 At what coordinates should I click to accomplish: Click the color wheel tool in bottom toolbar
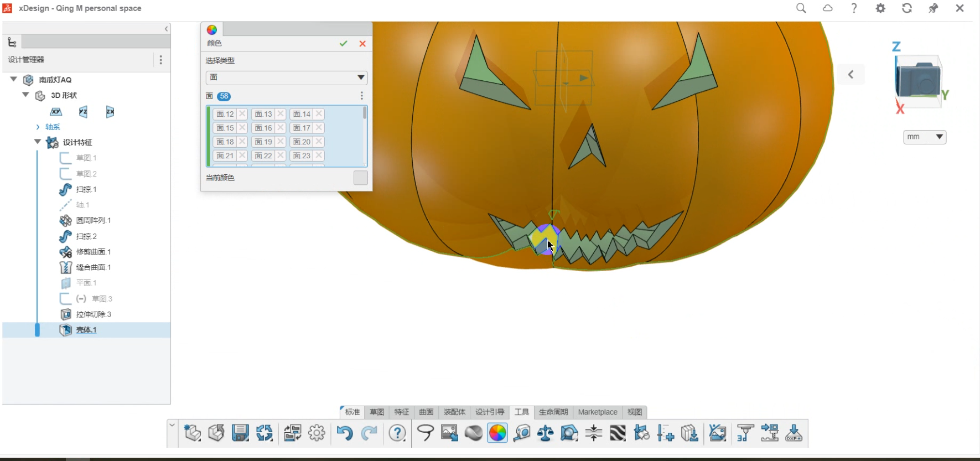click(497, 433)
